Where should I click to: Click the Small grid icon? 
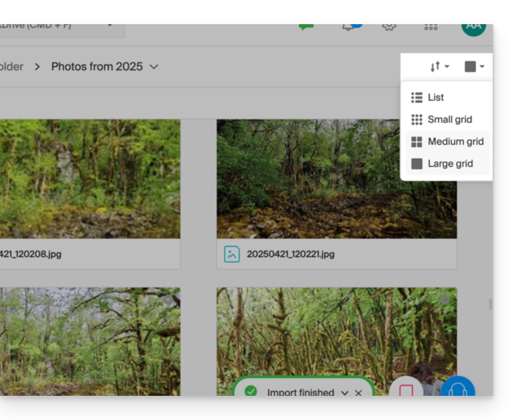point(416,120)
